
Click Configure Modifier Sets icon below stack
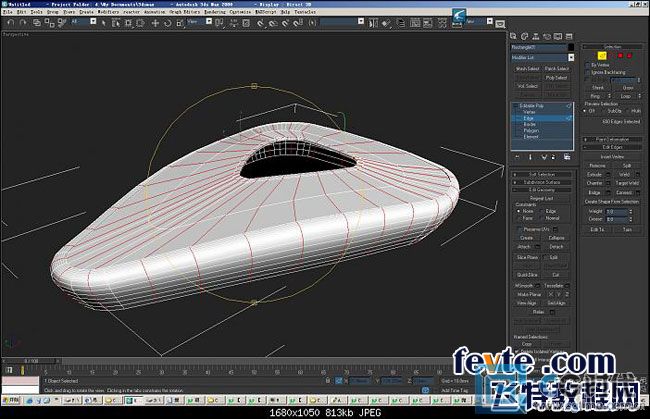567,157
